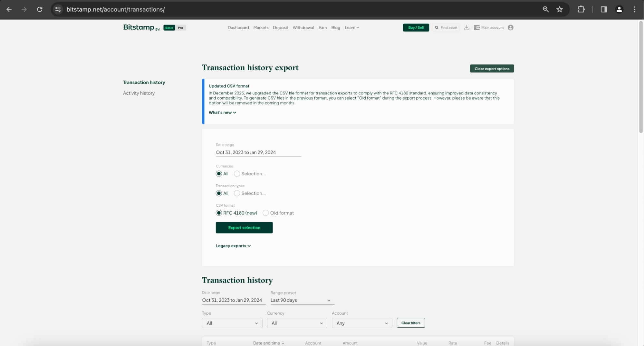
Task: Switch to Pro mode toggle
Action: (180, 28)
